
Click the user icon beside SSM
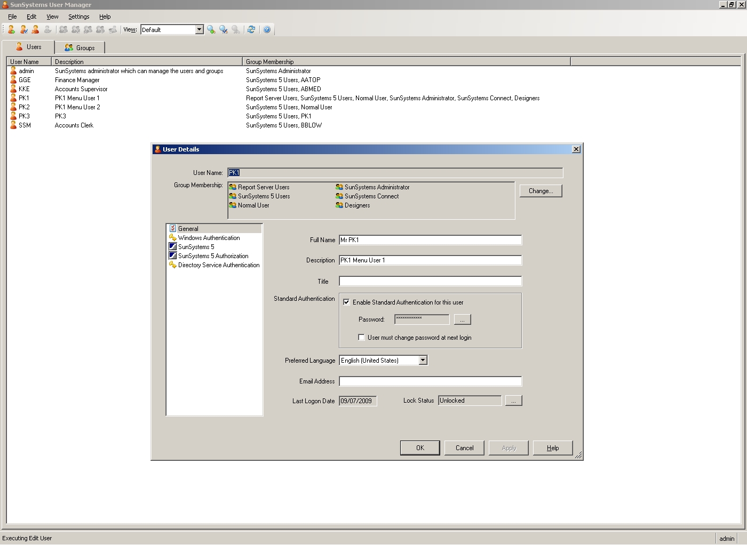click(13, 125)
